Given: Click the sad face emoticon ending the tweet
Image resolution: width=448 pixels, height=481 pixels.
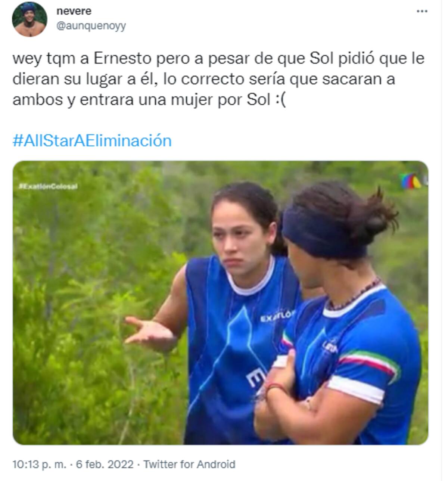Looking at the screenshot, I should coord(280,100).
